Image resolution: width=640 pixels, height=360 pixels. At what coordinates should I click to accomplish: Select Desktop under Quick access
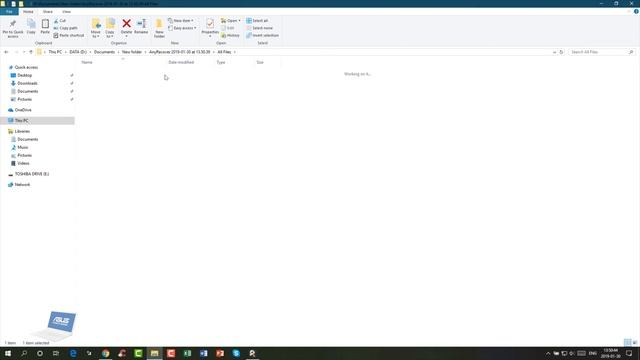pyautogui.click(x=24, y=76)
